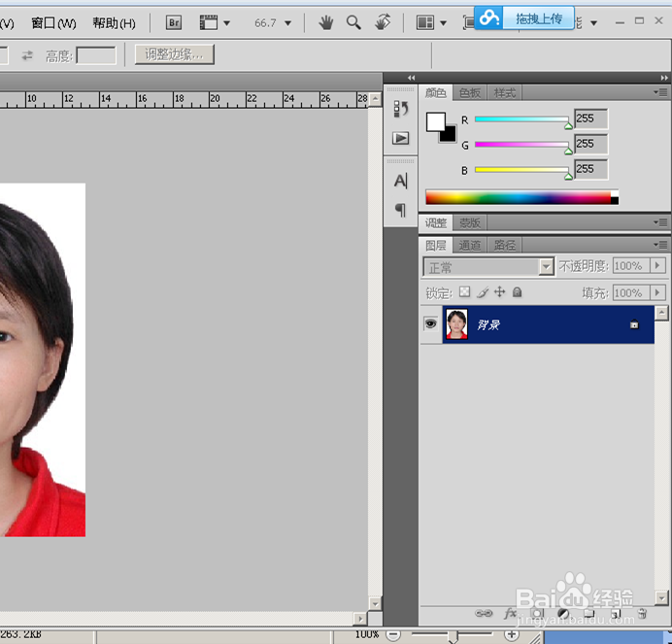Click the 背景 layer thumbnail

click(x=456, y=324)
